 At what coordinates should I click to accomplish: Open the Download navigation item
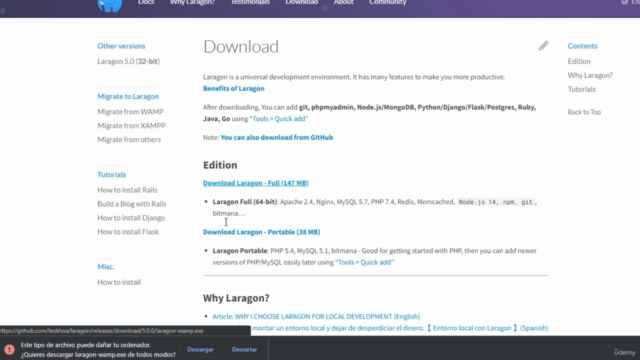302,2
